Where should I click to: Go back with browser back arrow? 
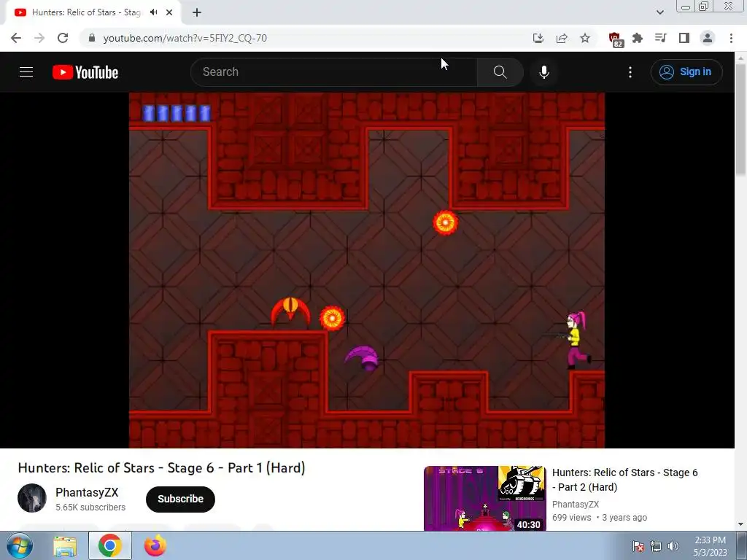16,38
